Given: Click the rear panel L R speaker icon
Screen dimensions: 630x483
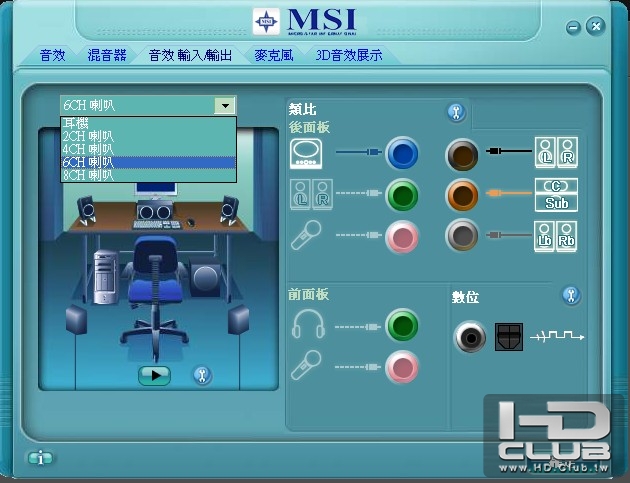Looking at the screenshot, I should point(311,194).
